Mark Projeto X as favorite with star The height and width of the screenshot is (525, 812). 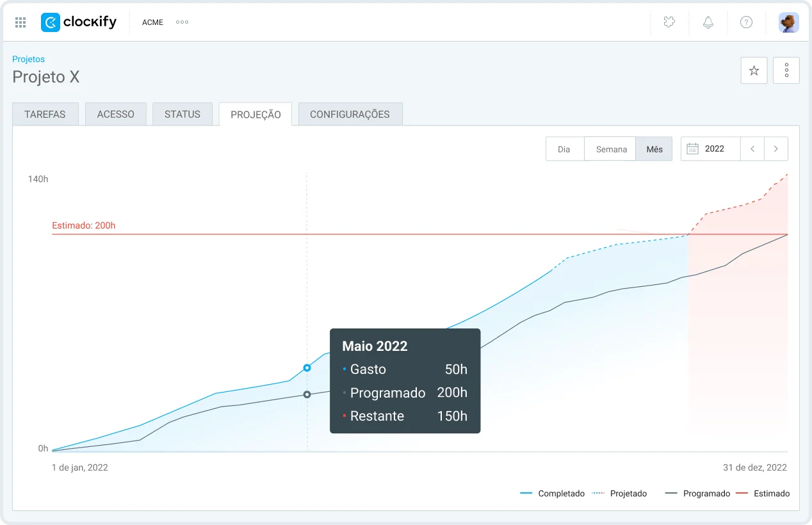click(754, 70)
